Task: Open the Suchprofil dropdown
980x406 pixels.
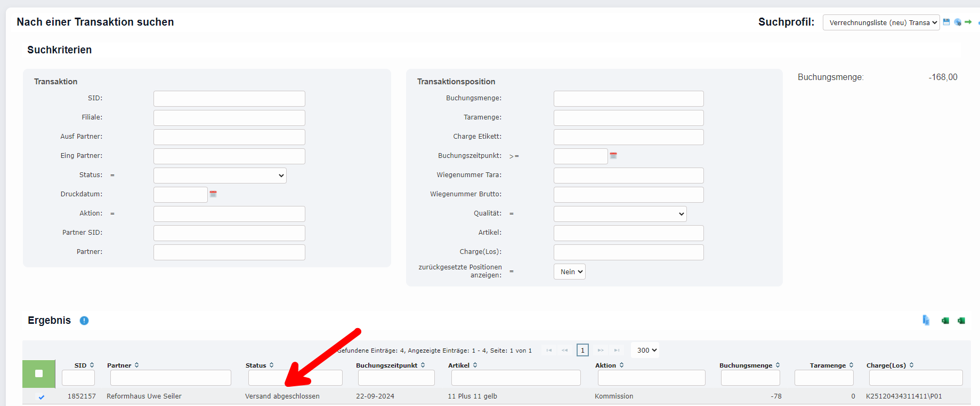Action: click(881, 22)
